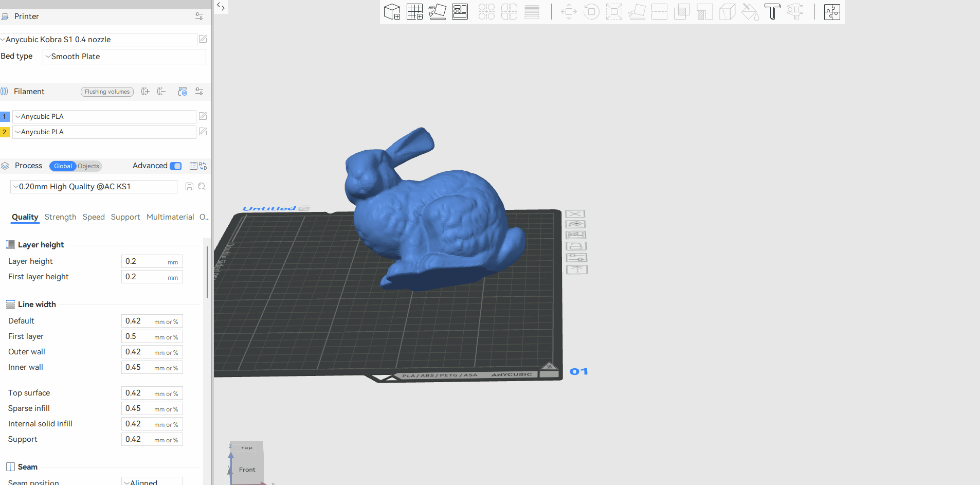Open filament settings sliders icon

pyautogui.click(x=199, y=92)
